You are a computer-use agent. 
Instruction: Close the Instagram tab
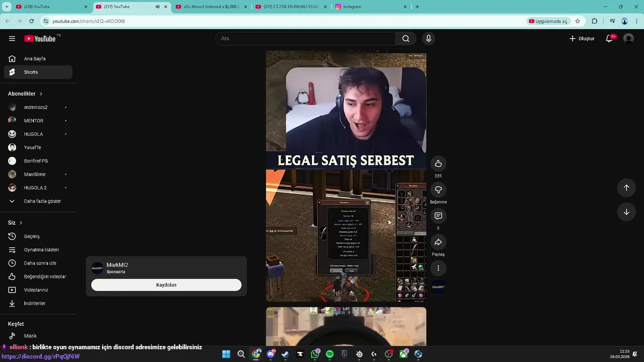[x=405, y=7]
